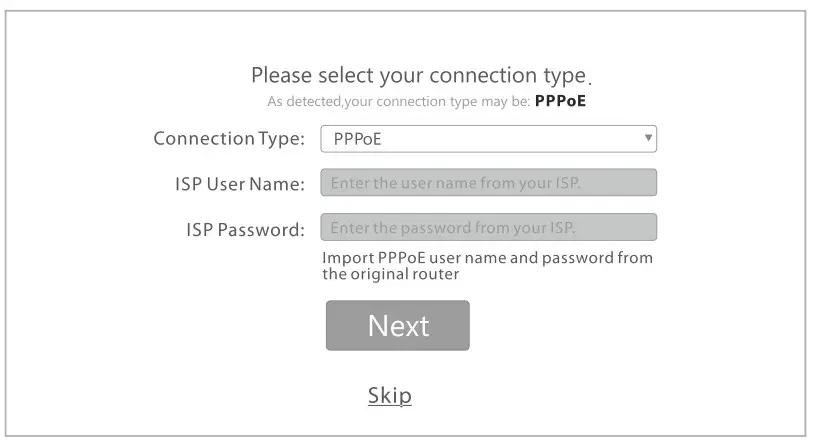This screenshot has height=442, width=813.
Task: Click the word 'Next' on the gray button
Action: [x=398, y=326]
